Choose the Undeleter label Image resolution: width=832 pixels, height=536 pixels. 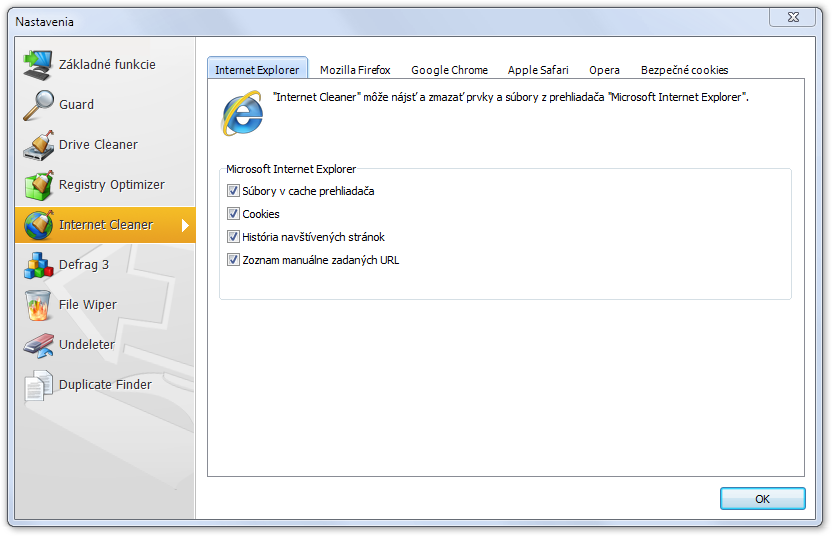pyautogui.click(x=86, y=345)
